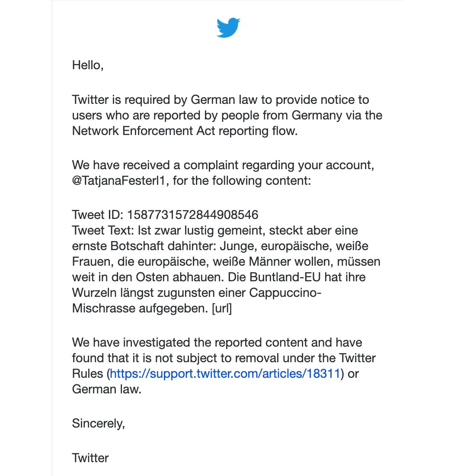
Task: Open the support.twitter.com/articles/18311 link
Action: 225,373
